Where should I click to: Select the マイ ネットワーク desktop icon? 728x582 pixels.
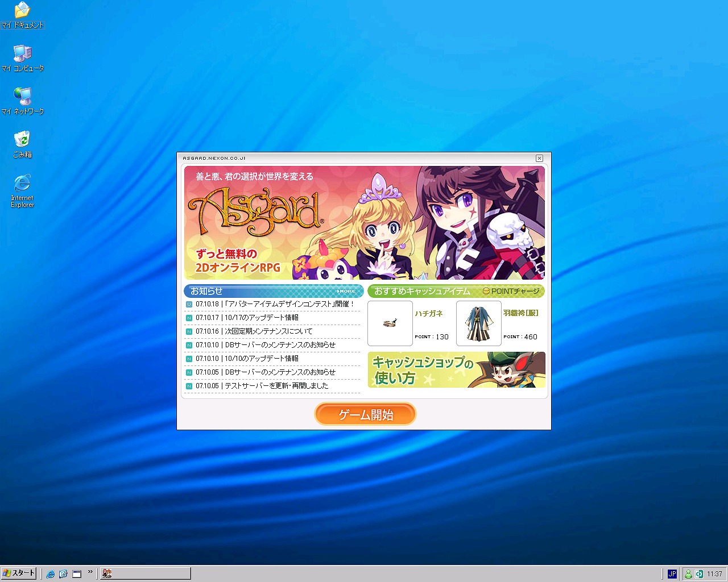pos(22,101)
